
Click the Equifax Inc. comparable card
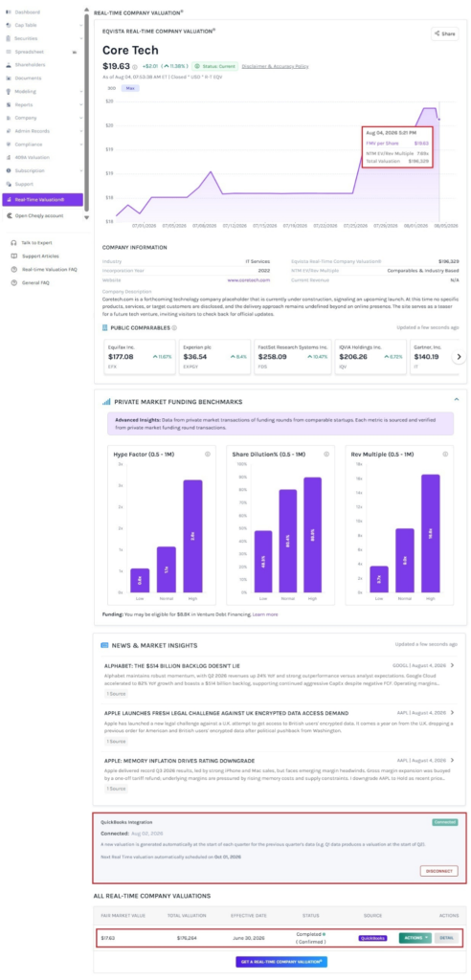pyautogui.click(x=140, y=357)
